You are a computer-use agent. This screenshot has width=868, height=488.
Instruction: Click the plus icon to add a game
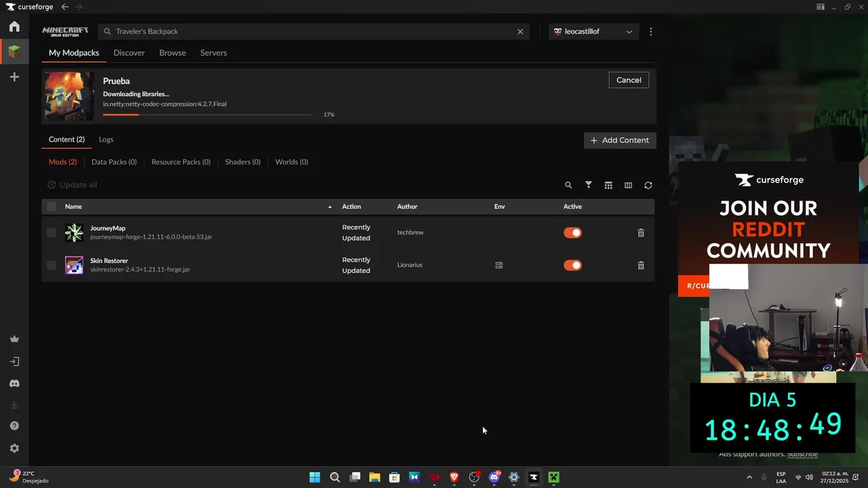[14, 77]
